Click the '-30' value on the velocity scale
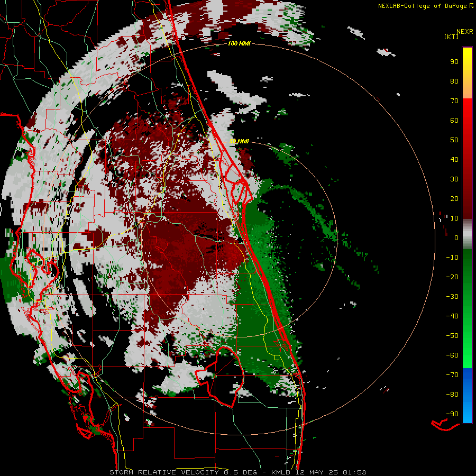 pyautogui.click(x=452, y=297)
